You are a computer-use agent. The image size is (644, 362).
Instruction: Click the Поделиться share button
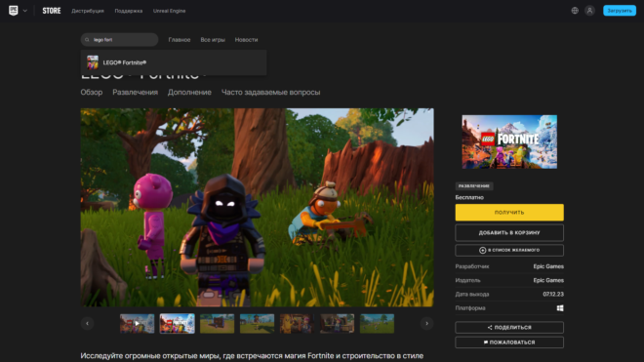pos(509,328)
